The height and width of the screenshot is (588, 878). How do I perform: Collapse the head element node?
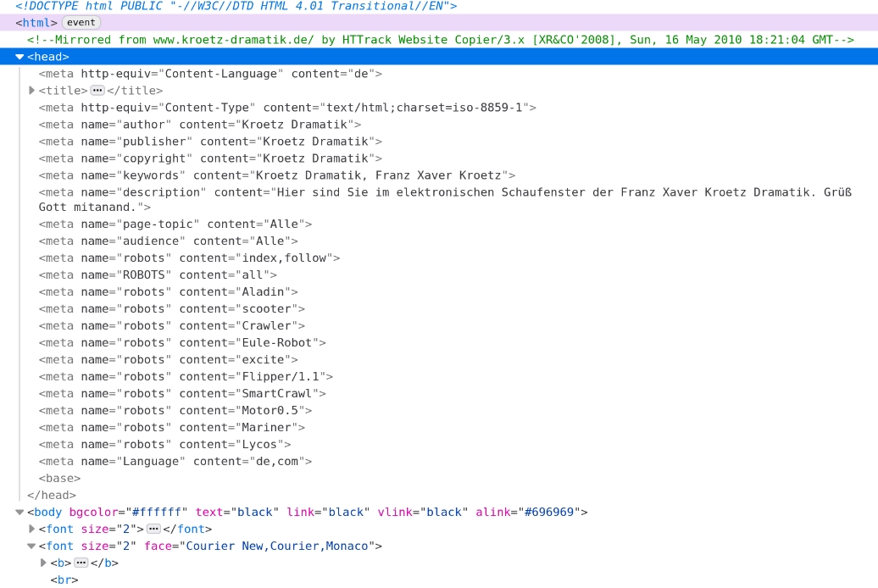pyautogui.click(x=20, y=57)
